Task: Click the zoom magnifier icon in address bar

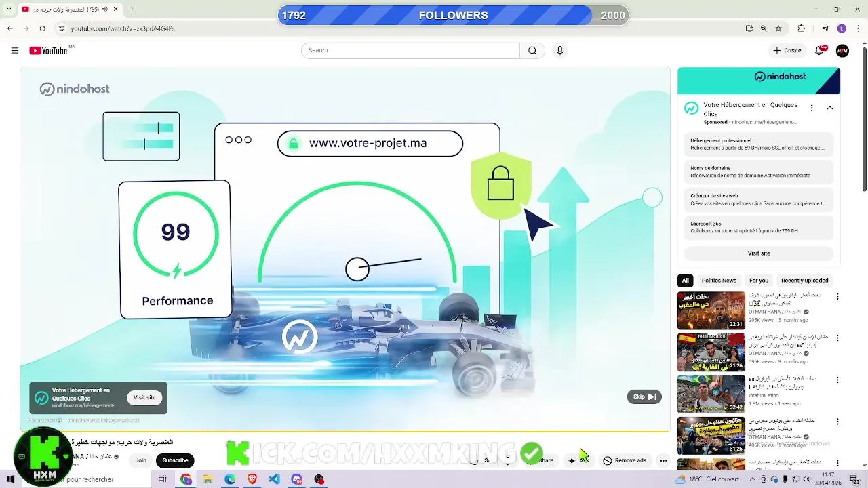Action: coord(764,28)
